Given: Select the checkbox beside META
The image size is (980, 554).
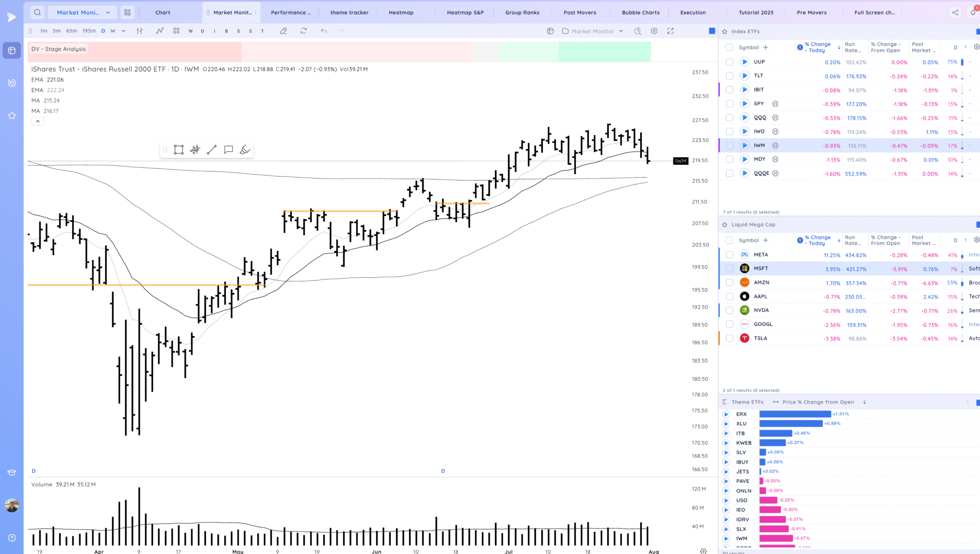Looking at the screenshot, I should [x=729, y=255].
